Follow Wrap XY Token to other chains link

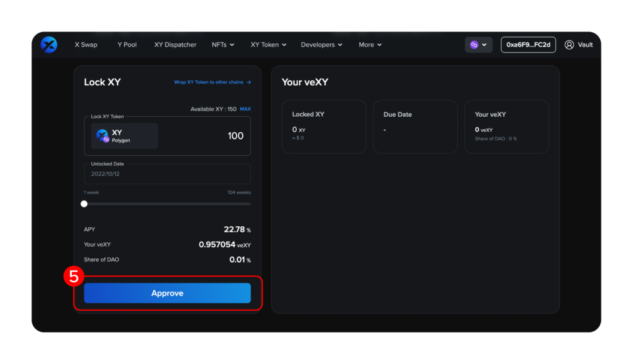click(x=213, y=82)
